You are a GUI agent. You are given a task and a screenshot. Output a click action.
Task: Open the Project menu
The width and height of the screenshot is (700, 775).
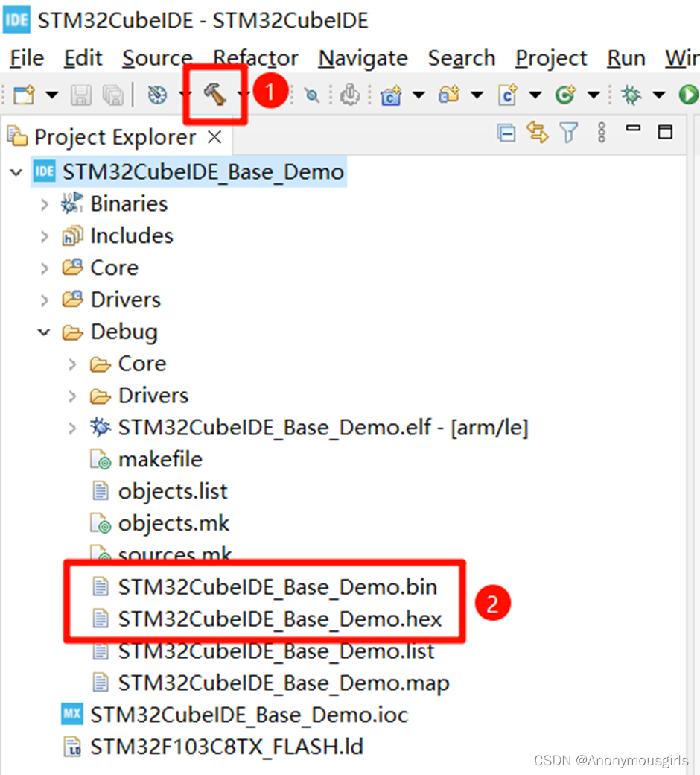[x=550, y=58]
